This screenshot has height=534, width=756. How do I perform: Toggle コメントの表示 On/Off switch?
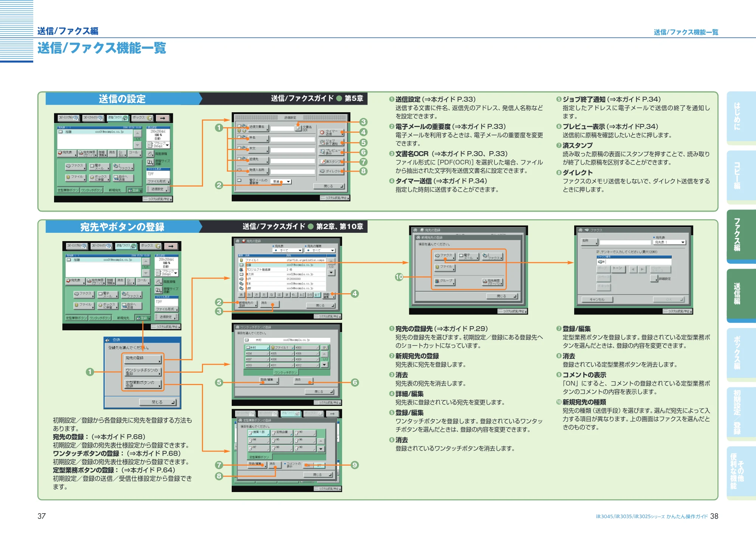click(x=314, y=465)
